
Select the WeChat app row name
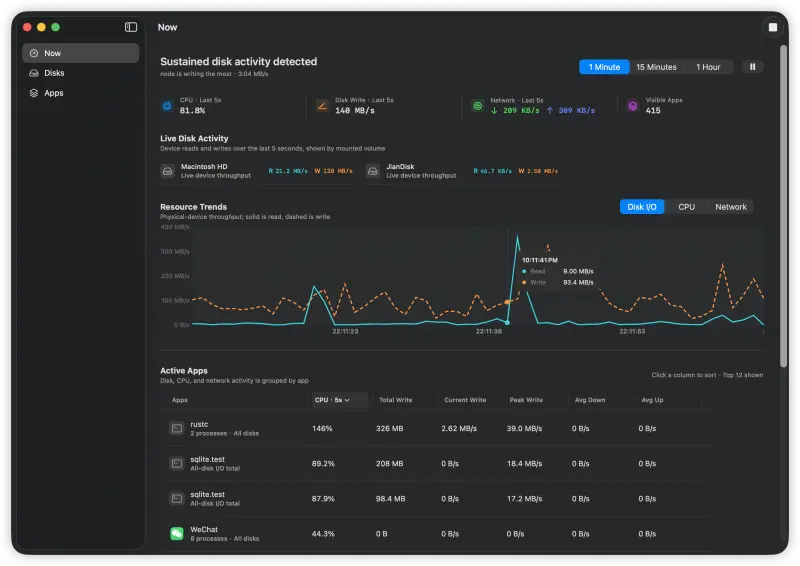(204, 529)
